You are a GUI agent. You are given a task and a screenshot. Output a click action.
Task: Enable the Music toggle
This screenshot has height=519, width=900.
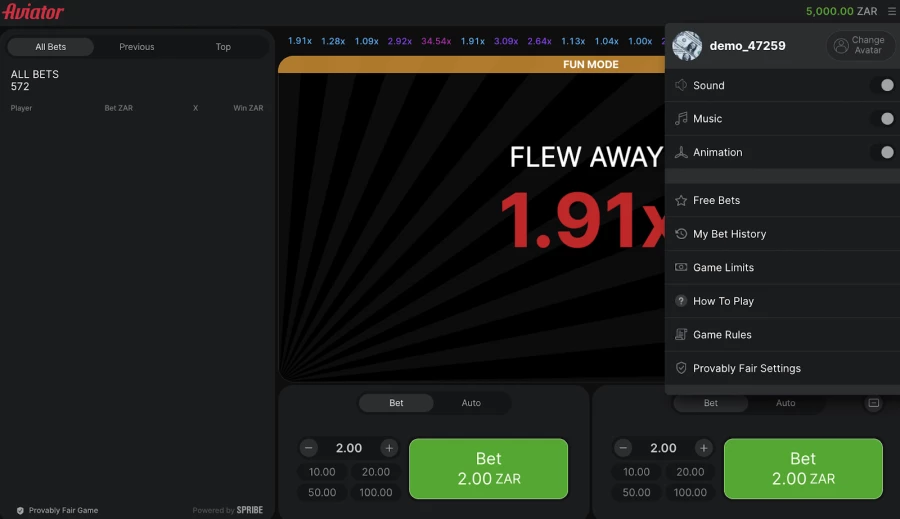881,119
